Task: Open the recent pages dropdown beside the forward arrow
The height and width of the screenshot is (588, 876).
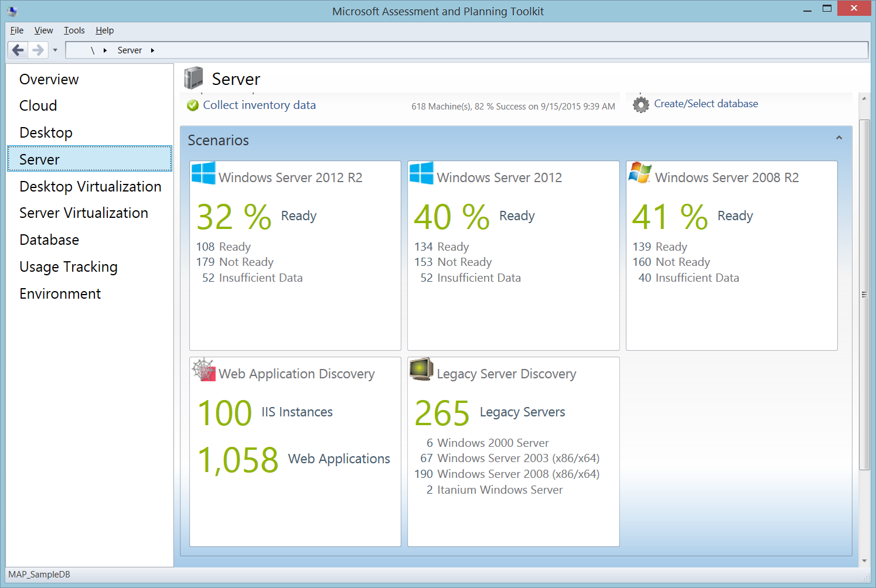Action: click(54, 50)
